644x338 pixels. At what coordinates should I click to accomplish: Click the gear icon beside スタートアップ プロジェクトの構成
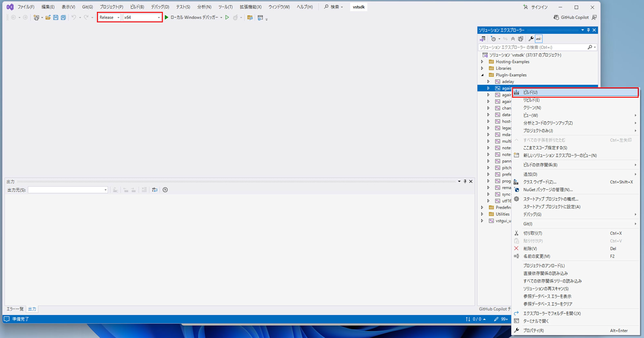[x=516, y=199]
